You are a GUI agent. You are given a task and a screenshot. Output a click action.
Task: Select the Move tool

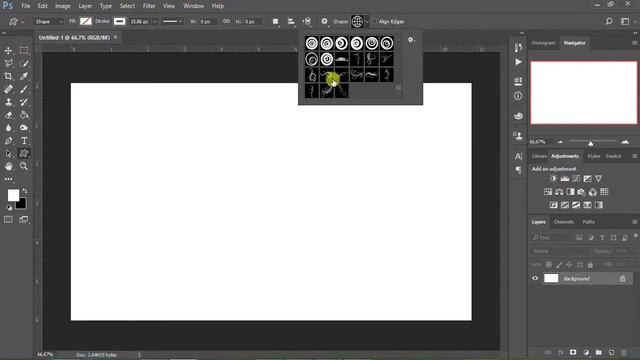click(x=8, y=51)
